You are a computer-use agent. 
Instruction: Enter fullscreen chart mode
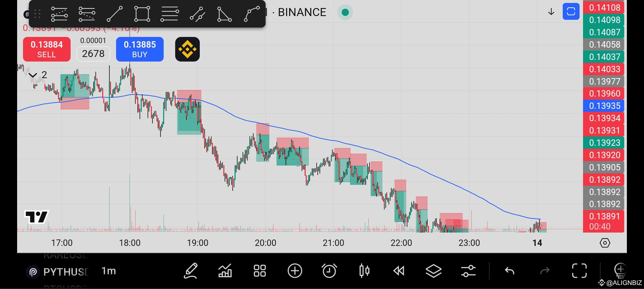[x=579, y=271]
